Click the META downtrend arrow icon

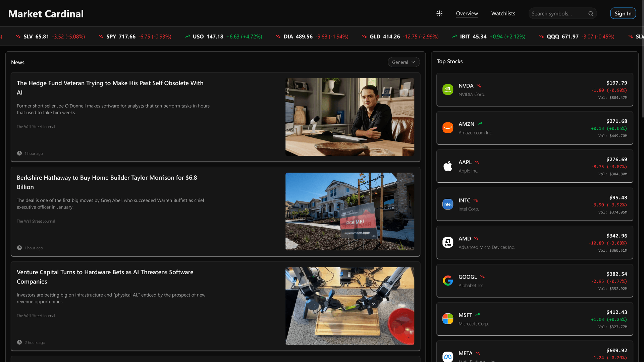pos(478,353)
